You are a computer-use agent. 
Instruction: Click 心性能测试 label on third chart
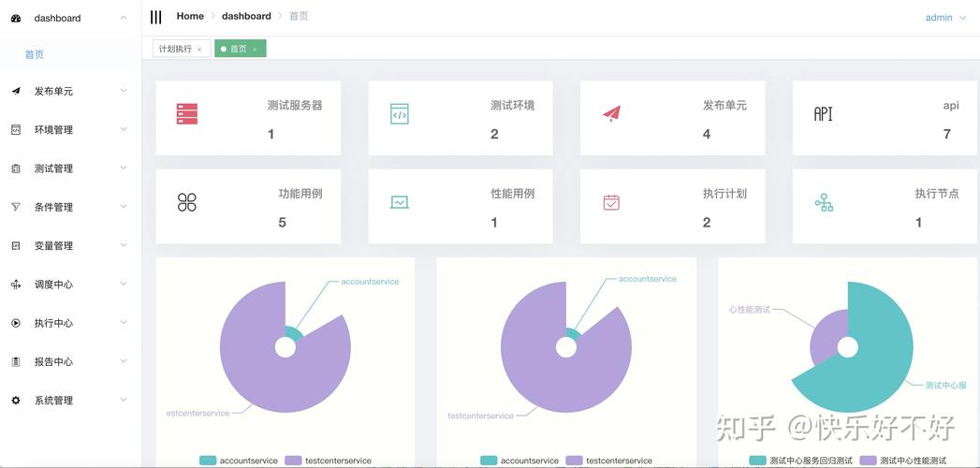(750, 309)
